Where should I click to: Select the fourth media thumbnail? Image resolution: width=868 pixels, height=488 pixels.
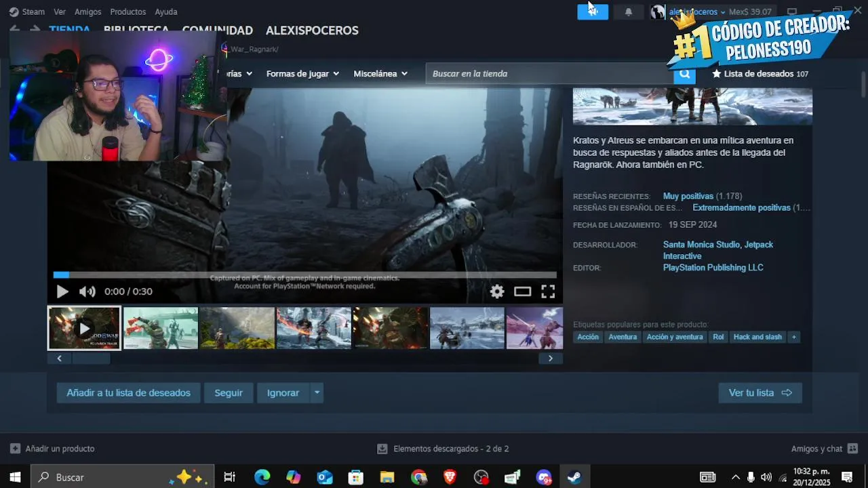[314, 328]
